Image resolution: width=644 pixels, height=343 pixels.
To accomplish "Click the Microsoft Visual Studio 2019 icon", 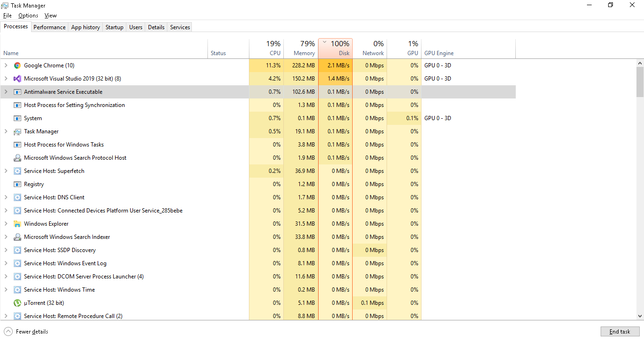I will tap(17, 79).
